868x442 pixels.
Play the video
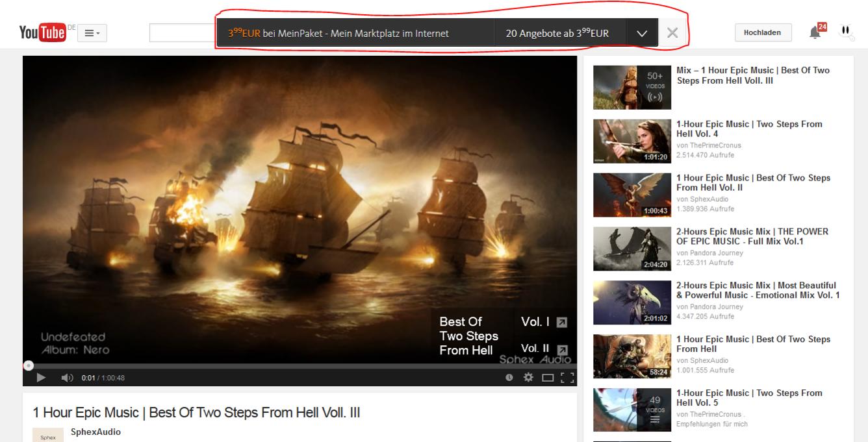(41, 378)
